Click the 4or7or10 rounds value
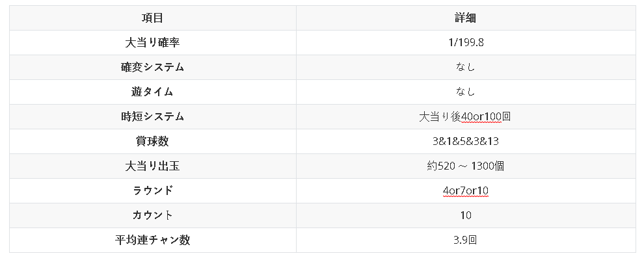 (x=465, y=191)
